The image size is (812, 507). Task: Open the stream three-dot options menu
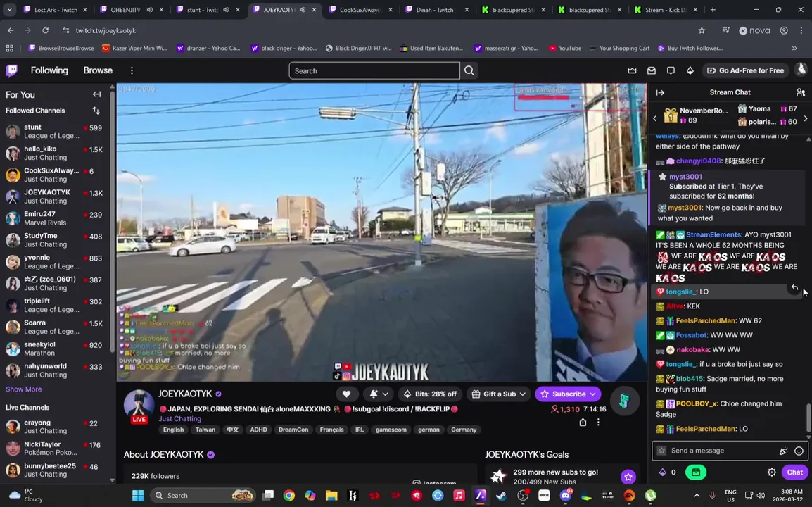click(598, 422)
